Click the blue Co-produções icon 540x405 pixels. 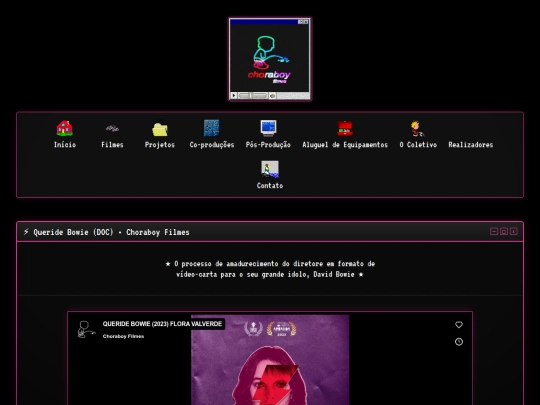[211, 128]
